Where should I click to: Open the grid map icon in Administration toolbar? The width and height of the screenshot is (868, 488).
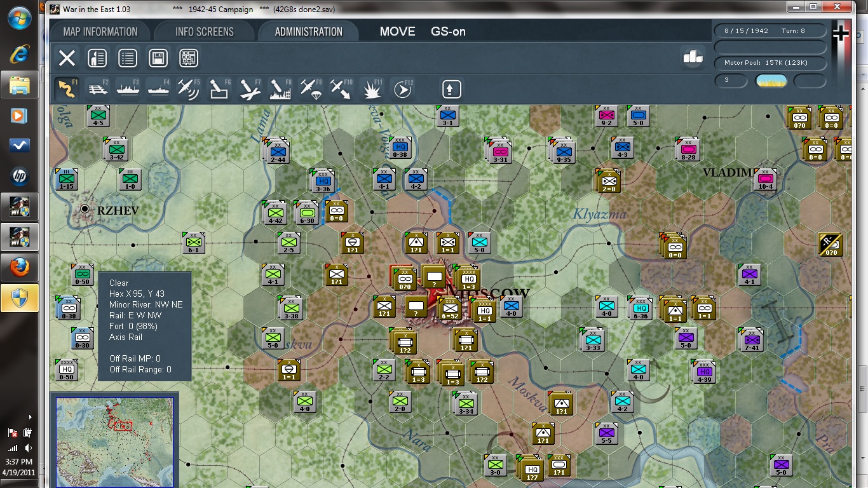tap(189, 58)
